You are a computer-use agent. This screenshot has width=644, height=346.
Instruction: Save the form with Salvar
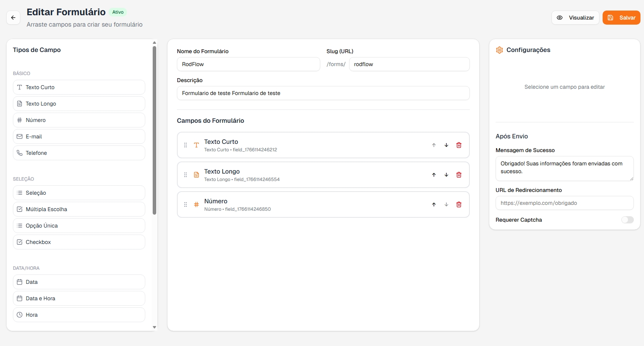point(621,18)
